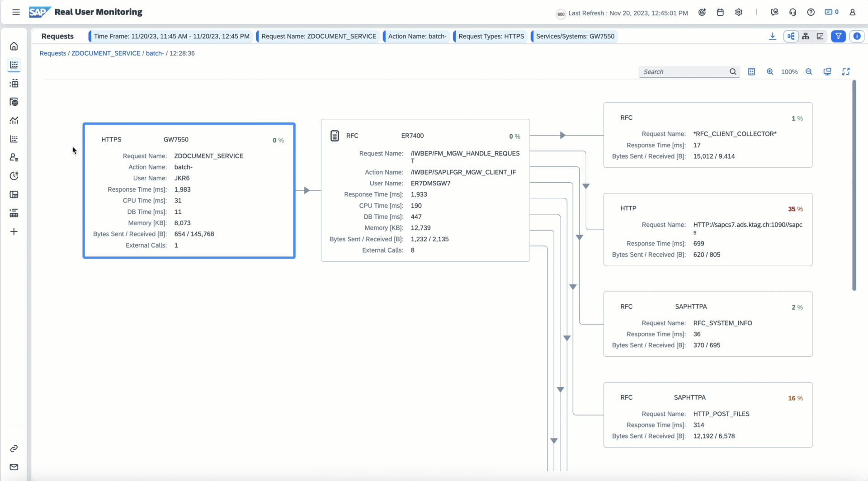Open the user profile menu
This screenshot has height=481, width=868.
click(852, 13)
